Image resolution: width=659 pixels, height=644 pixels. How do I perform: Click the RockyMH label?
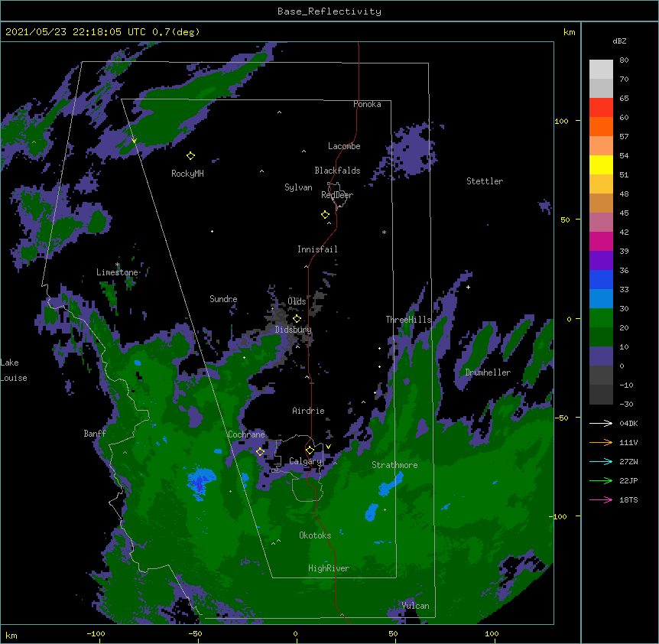click(x=187, y=174)
